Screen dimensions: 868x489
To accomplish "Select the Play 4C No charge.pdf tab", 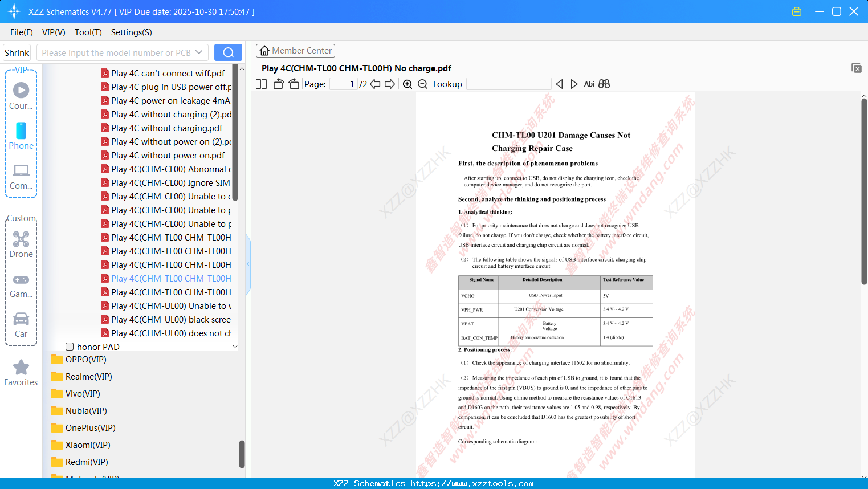I will pos(356,68).
